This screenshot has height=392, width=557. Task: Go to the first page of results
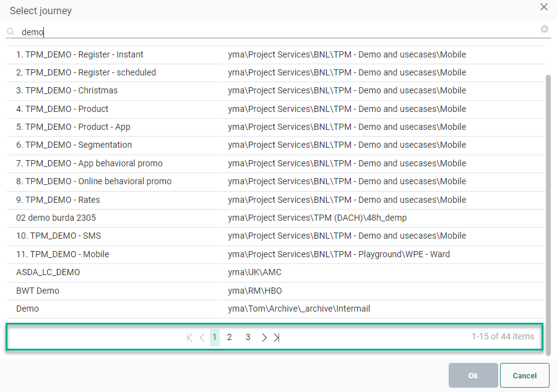pos(189,338)
